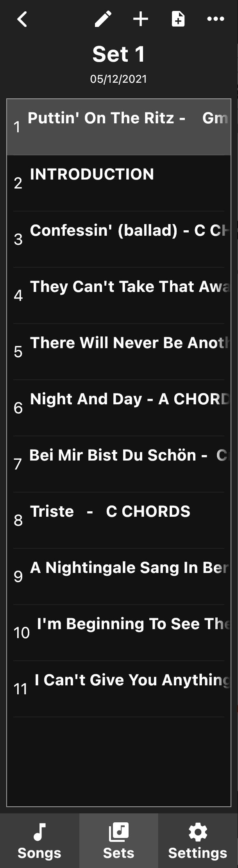Choose Bei Mir Bist Du Schön
238x868 pixels.
coord(119,464)
